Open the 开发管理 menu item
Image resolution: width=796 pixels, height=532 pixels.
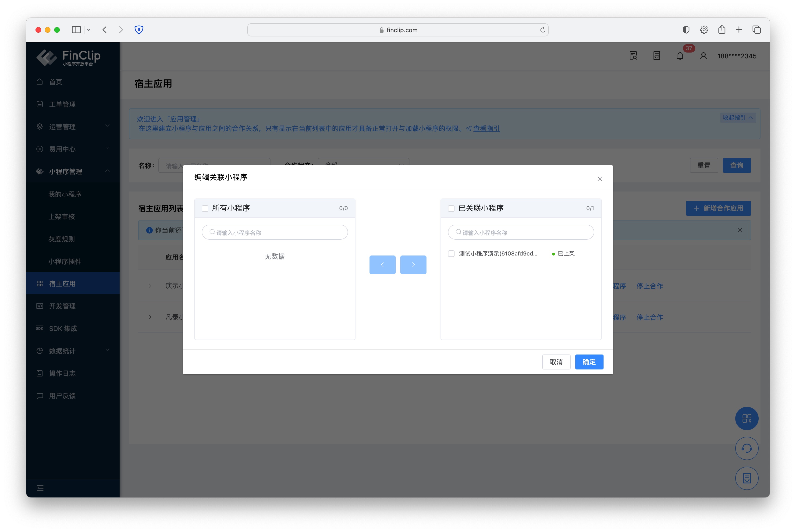tap(62, 306)
